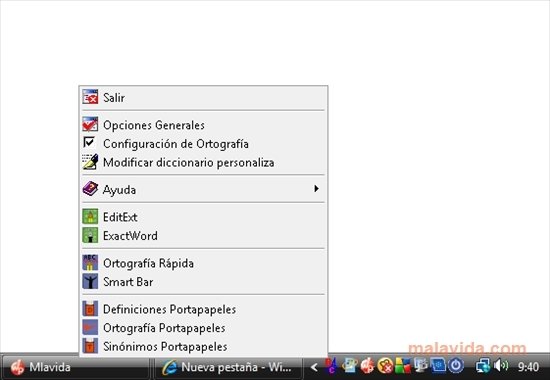
Task: Expand hidden tray icons chevron
Action: 314,367
